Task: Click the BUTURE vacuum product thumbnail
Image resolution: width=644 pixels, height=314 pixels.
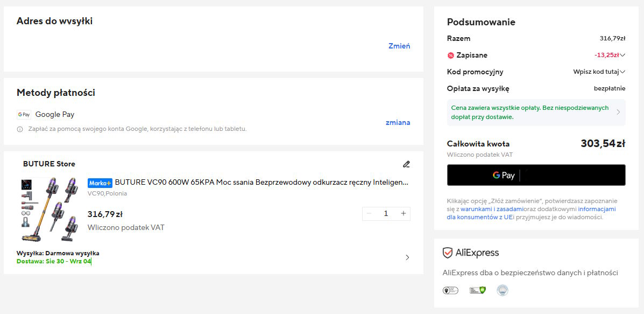Action: 49,209
